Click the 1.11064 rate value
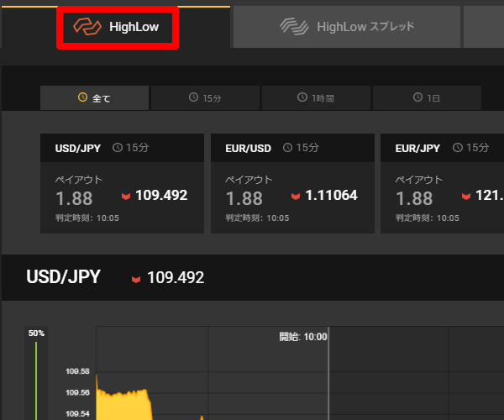Screen dimensions: 504x420 click(x=332, y=195)
